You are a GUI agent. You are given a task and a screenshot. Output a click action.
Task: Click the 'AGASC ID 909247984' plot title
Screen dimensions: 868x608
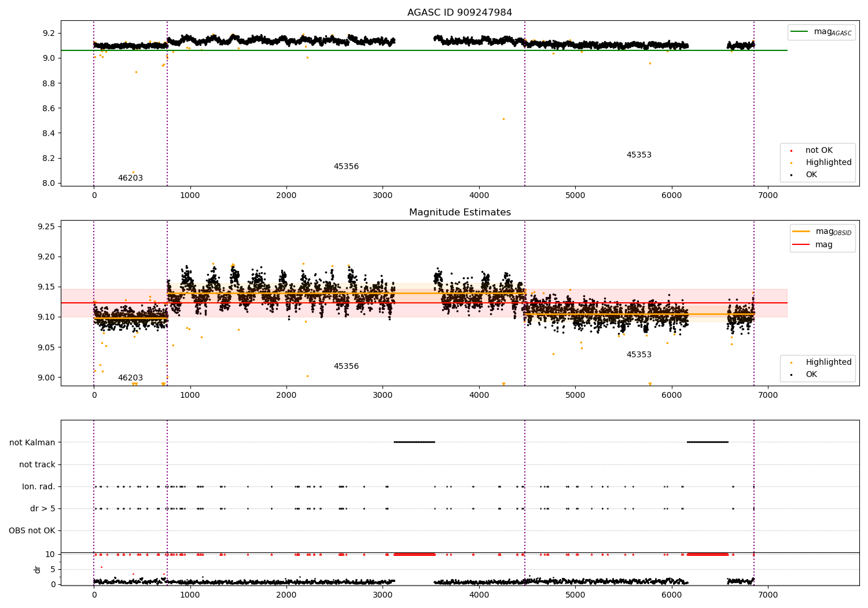click(x=459, y=12)
